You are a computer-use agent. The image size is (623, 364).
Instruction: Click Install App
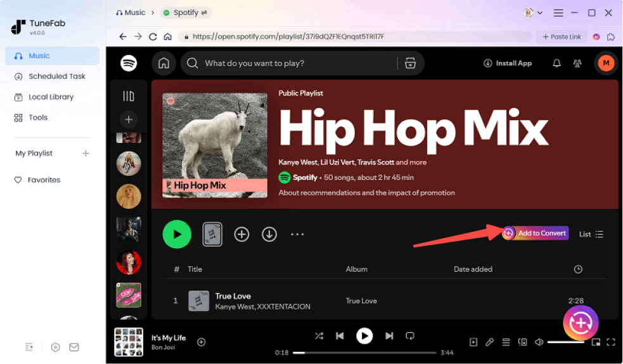click(508, 63)
